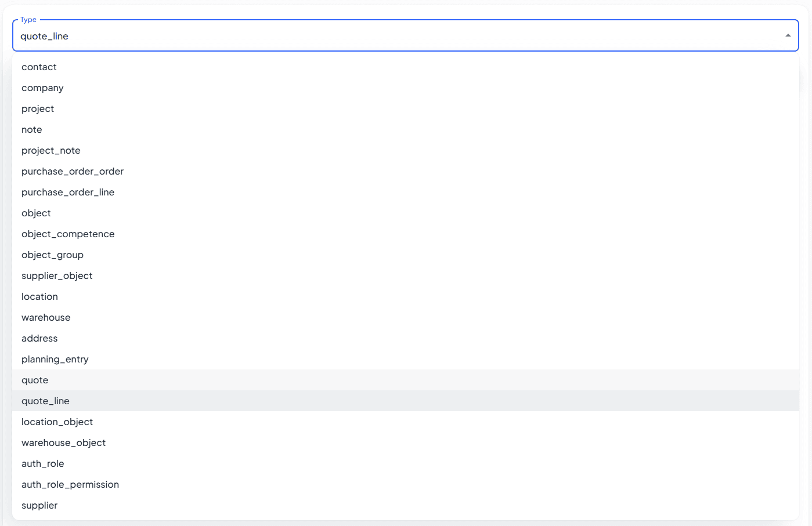Screen dimensions: 812x526
Task: Select the project_note option
Action: click(51, 151)
